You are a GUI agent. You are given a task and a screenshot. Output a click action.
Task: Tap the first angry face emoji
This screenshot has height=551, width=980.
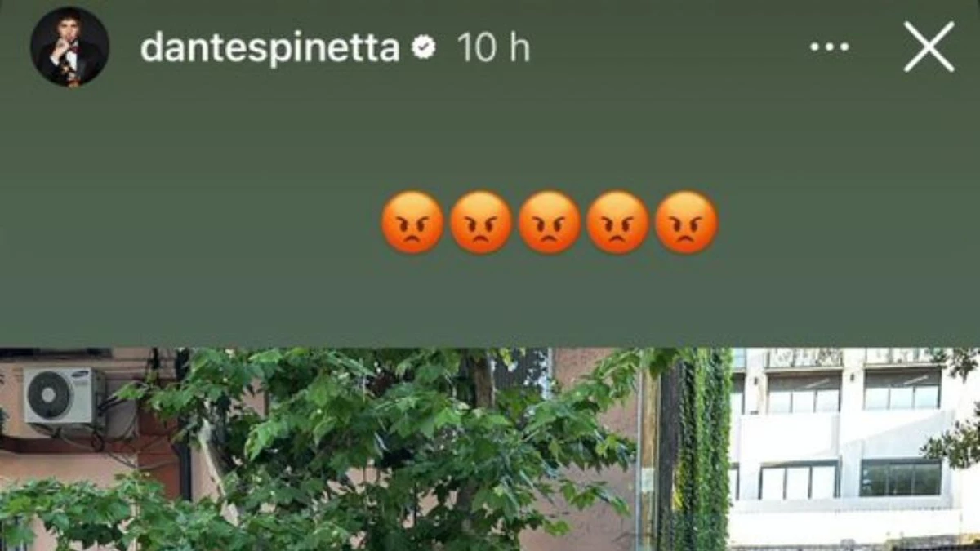pos(412,222)
